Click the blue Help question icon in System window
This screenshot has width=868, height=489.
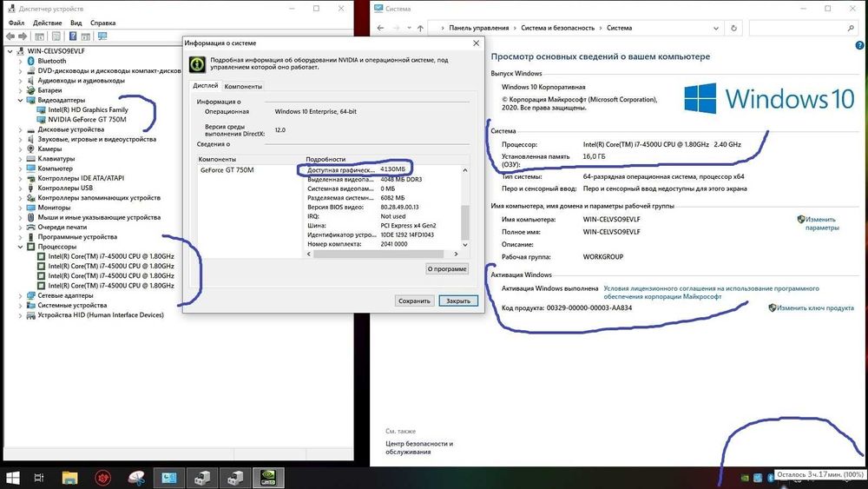tap(859, 45)
